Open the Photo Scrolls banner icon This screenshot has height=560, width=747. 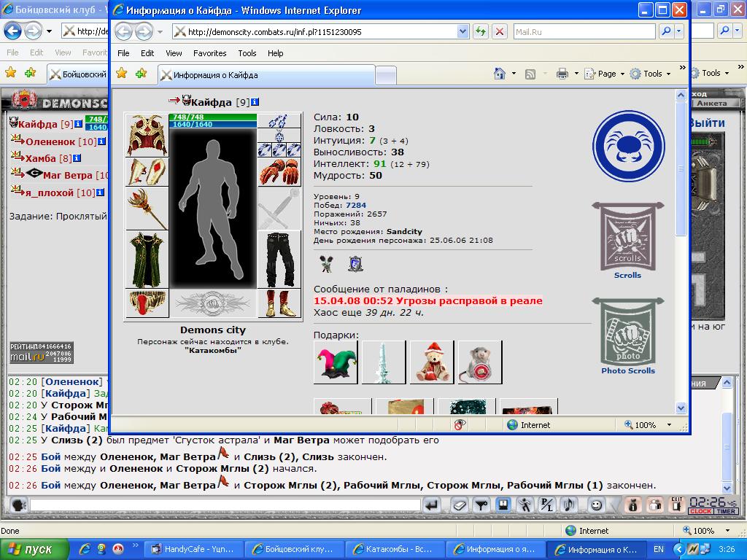[627, 336]
